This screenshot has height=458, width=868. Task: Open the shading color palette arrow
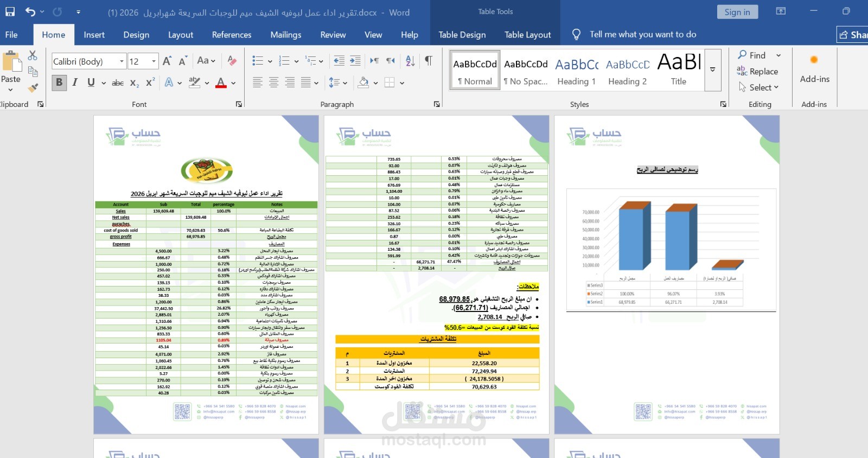[x=375, y=83]
